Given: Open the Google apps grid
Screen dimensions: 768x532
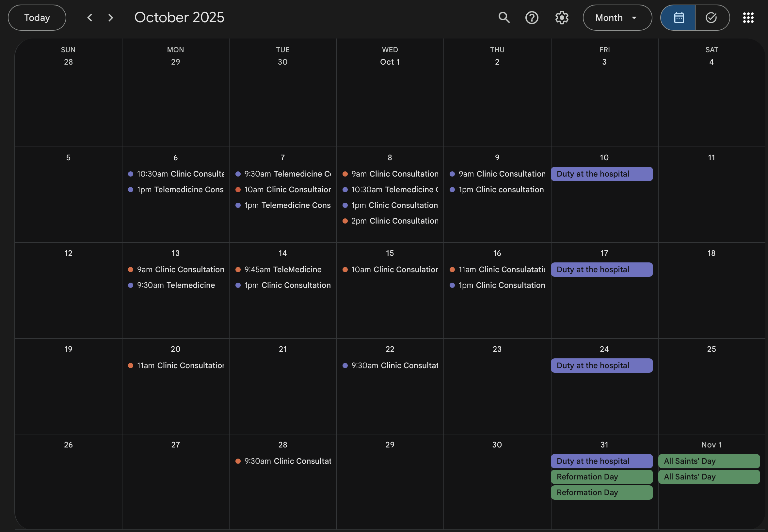Looking at the screenshot, I should click(748, 18).
